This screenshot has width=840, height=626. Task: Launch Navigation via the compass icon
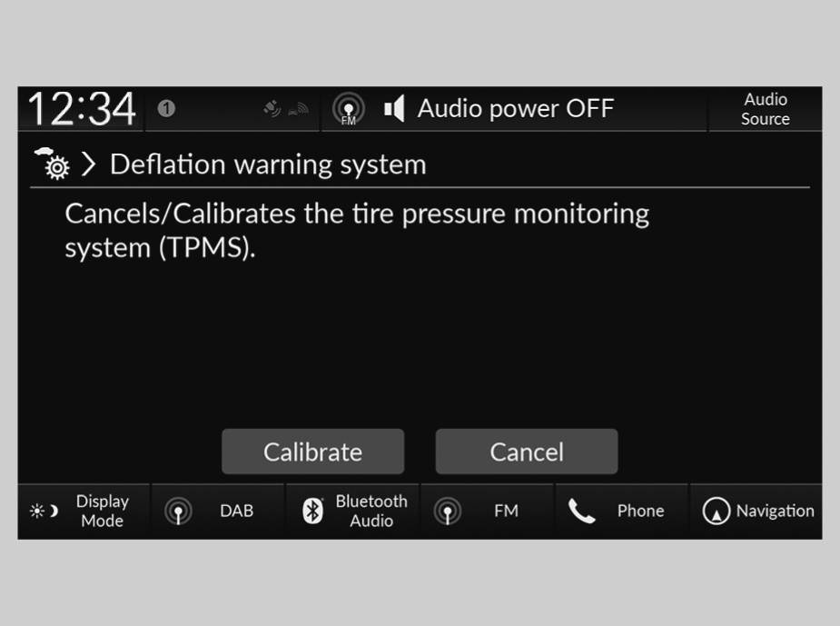pyautogui.click(x=716, y=512)
